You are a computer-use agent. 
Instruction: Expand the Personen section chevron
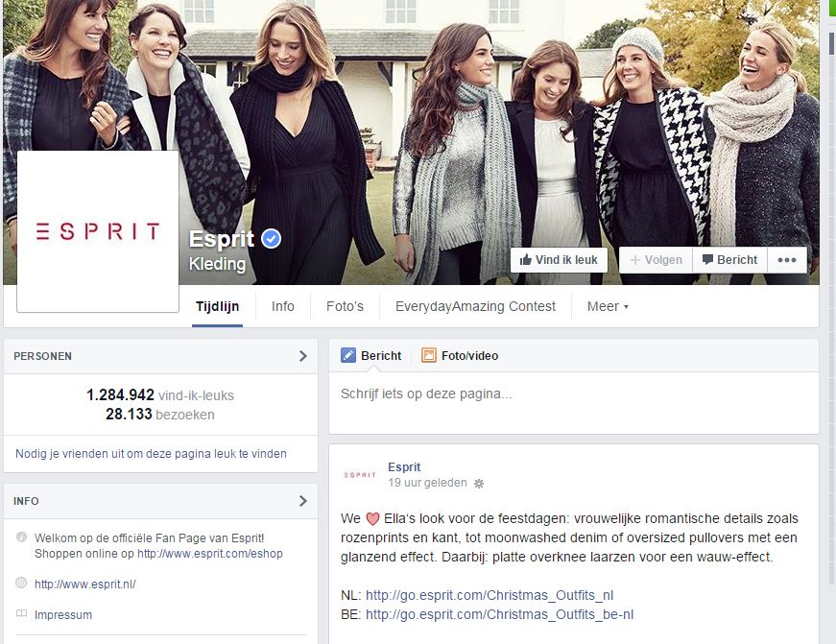[x=303, y=356]
